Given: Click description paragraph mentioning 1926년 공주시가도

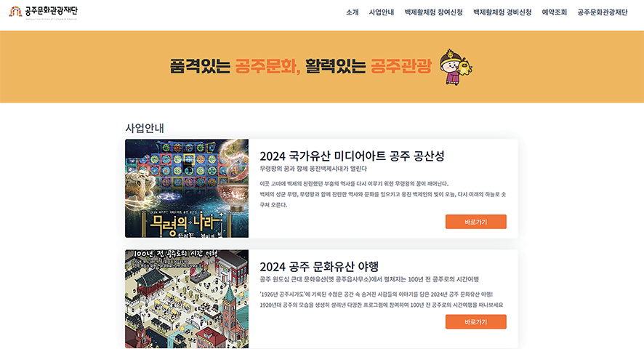Looking at the screenshot, I should [x=381, y=300].
